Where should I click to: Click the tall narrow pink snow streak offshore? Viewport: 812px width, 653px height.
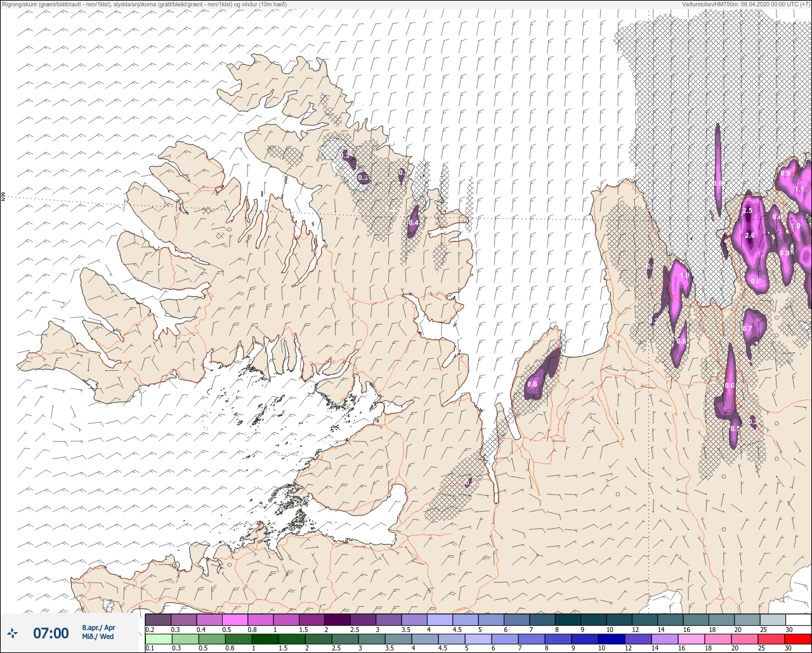coord(717,169)
